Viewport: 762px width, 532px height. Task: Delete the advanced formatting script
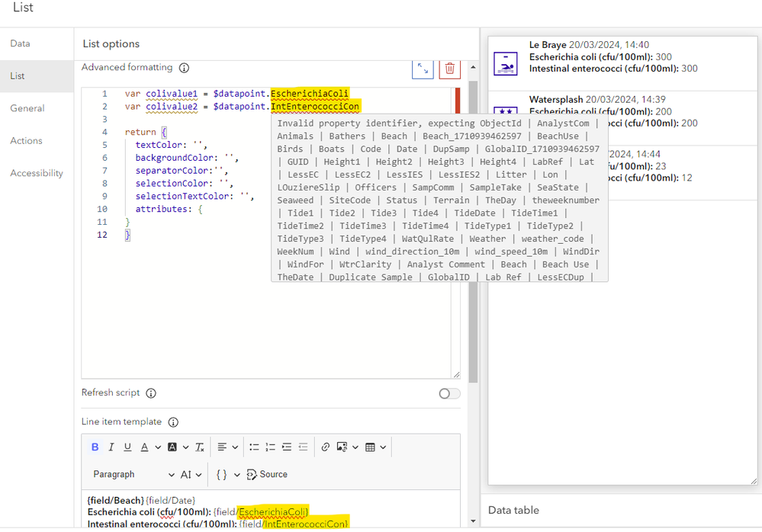click(x=449, y=69)
